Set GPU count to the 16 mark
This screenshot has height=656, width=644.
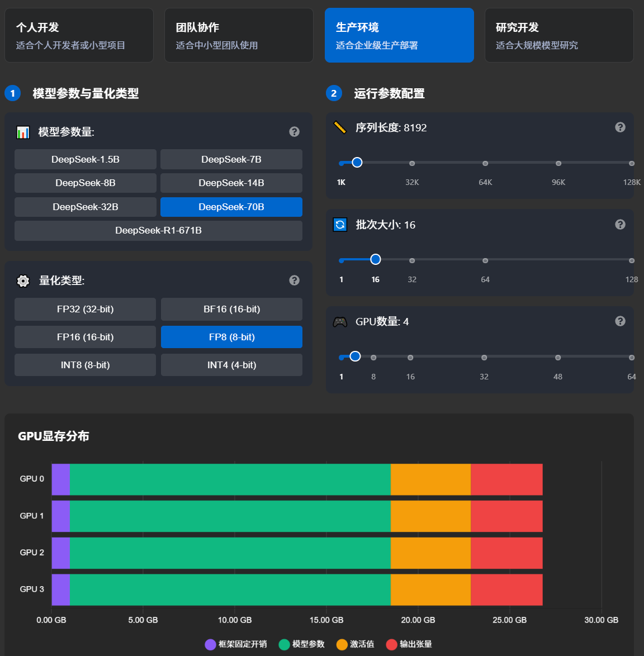[410, 357]
